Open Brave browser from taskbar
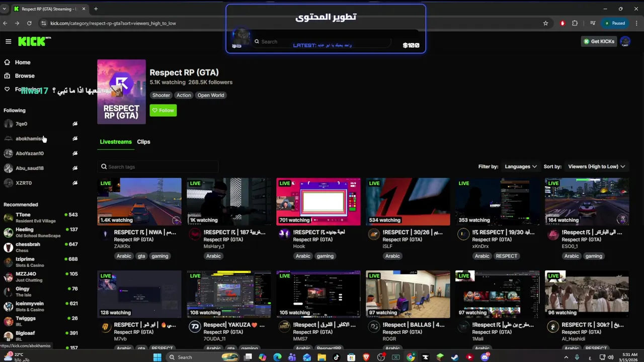This screenshot has height=362, width=644. tap(366, 357)
